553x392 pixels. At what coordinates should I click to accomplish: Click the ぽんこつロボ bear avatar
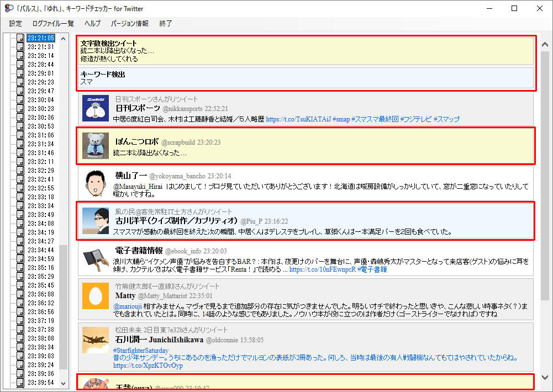(x=96, y=146)
